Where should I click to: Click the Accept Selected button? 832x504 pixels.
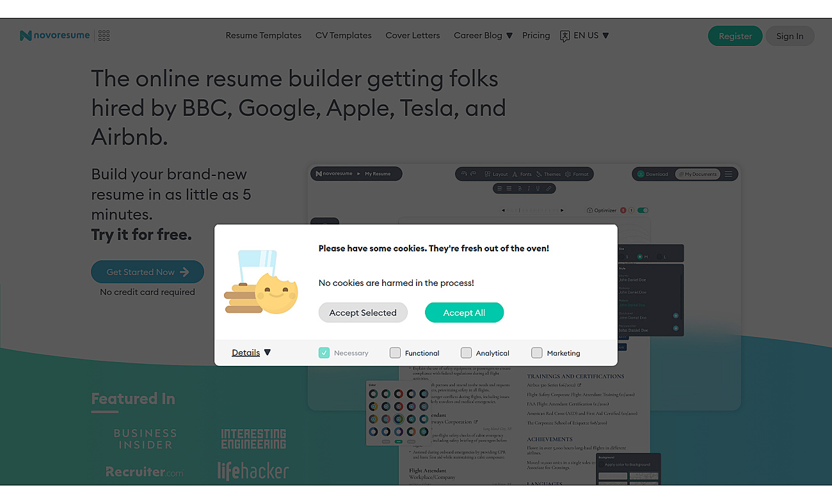[363, 313]
